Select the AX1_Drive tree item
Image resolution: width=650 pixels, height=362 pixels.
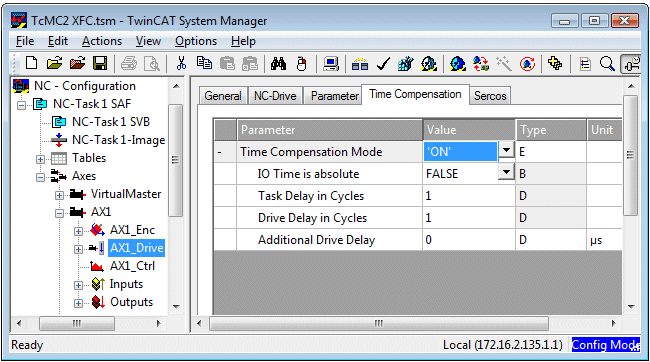(x=136, y=248)
